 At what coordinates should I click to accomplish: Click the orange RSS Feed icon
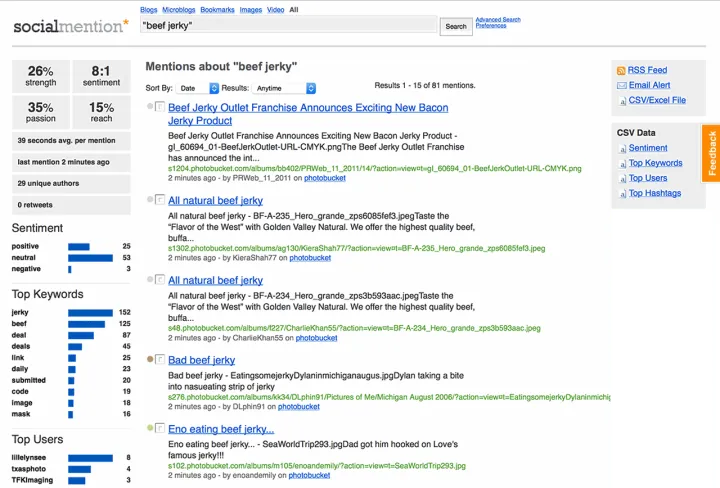click(621, 70)
